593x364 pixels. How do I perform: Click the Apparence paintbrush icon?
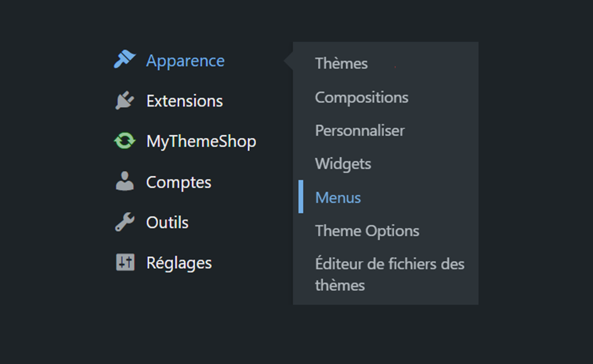coord(125,60)
